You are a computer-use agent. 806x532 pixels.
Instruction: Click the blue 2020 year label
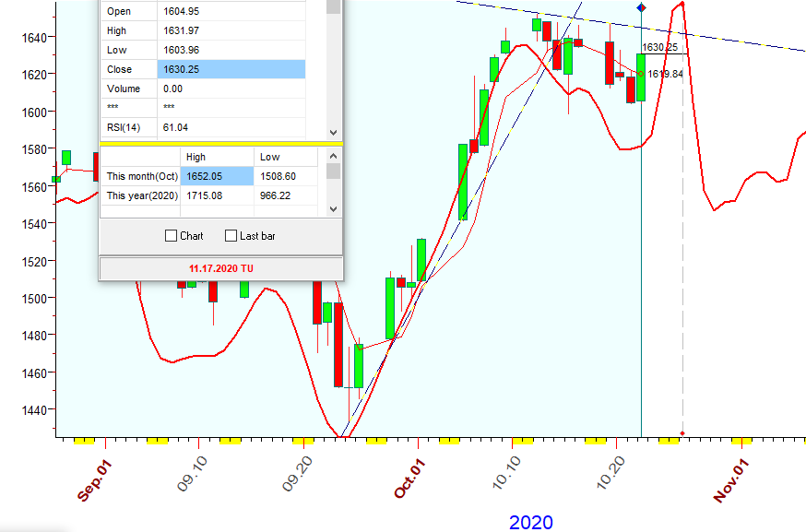(x=531, y=522)
